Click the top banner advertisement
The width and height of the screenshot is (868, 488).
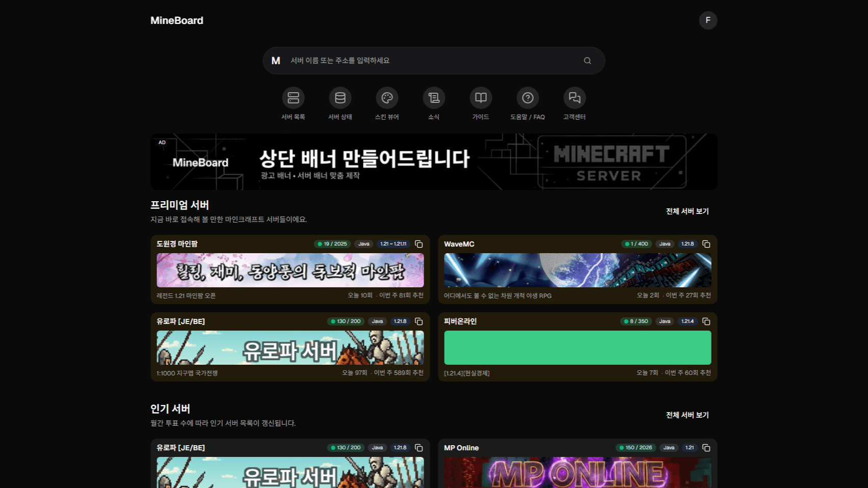(x=433, y=161)
